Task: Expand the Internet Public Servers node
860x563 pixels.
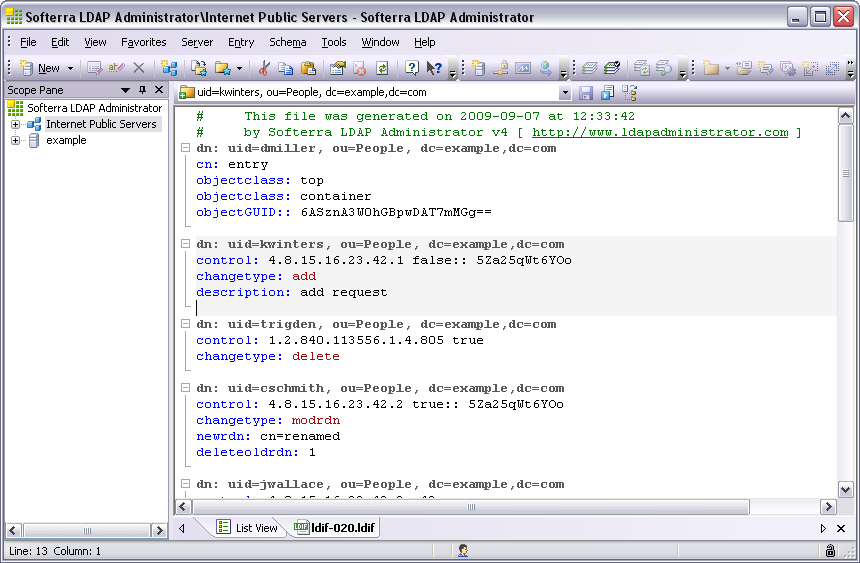Action: pyautogui.click(x=15, y=125)
